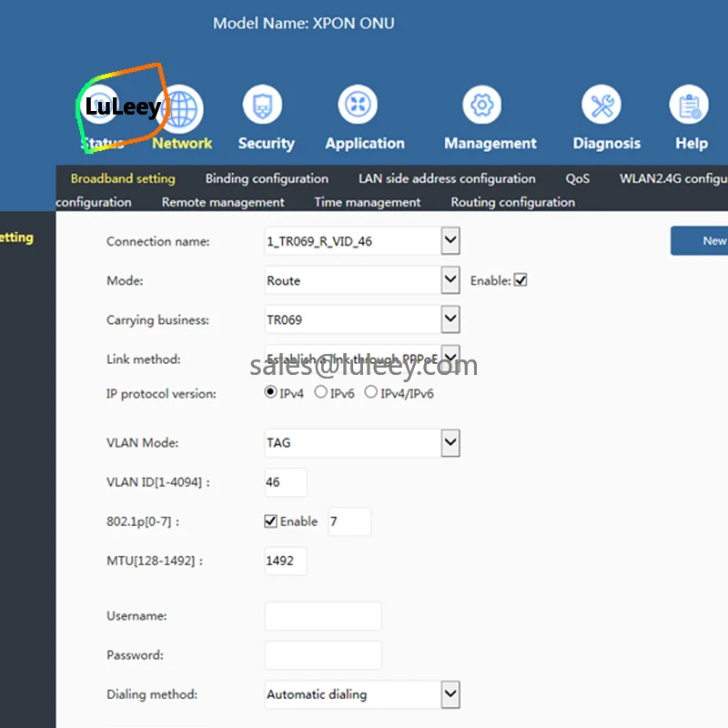This screenshot has height=728, width=728.
Task: Open Remote management tab
Action: click(223, 202)
